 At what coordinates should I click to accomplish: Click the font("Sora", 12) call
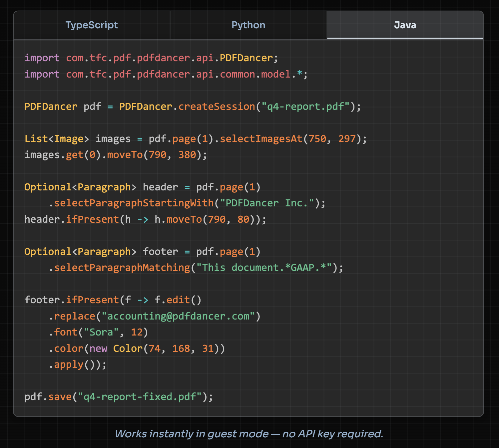(x=98, y=332)
